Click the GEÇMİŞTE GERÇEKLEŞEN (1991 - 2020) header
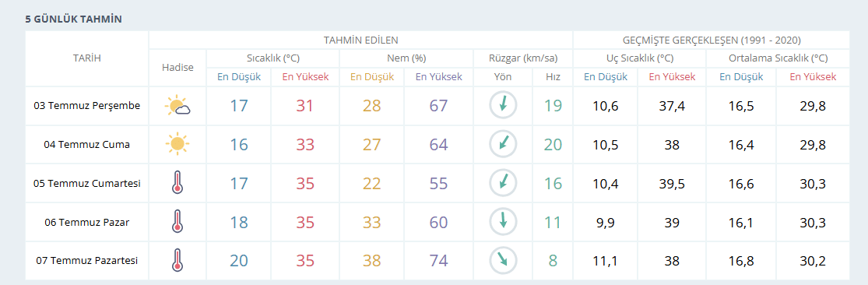Viewport: 868px width, 285px height. 712,40
